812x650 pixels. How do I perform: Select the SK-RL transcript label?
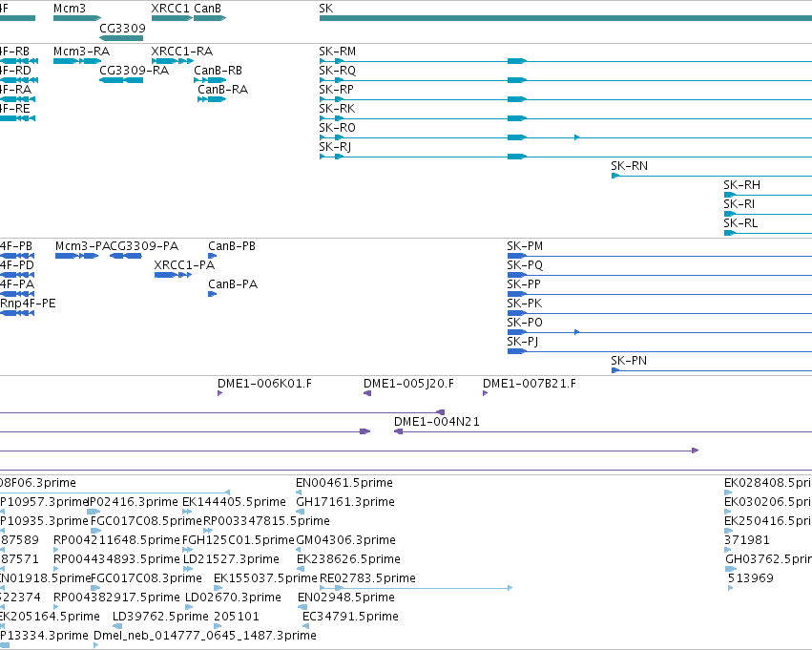pyautogui.click(x=740, y=223)
